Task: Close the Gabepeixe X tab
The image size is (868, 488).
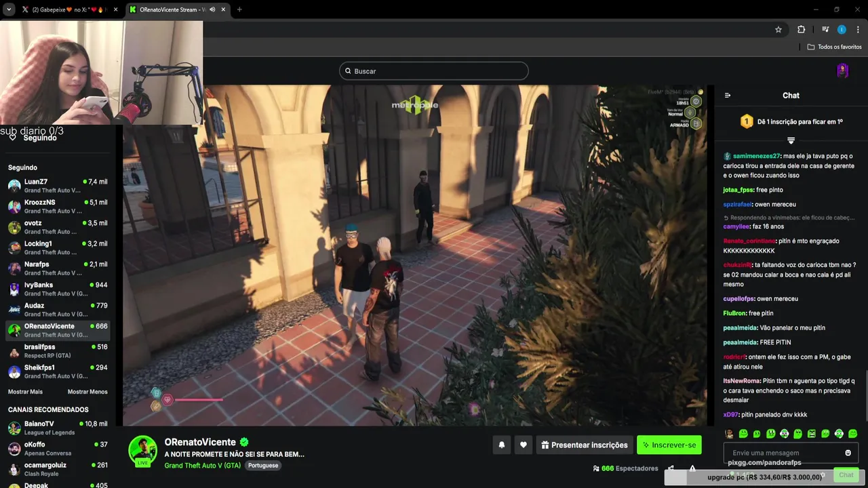Action: (116, 9)
